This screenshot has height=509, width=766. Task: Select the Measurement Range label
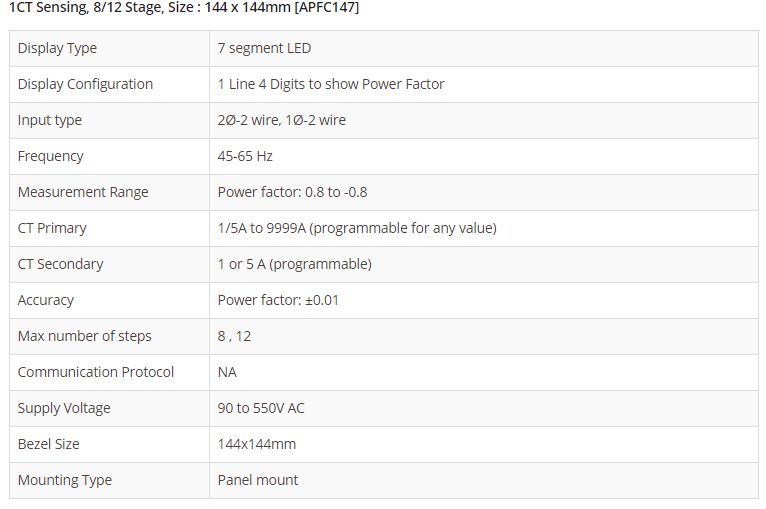[83, 192]
